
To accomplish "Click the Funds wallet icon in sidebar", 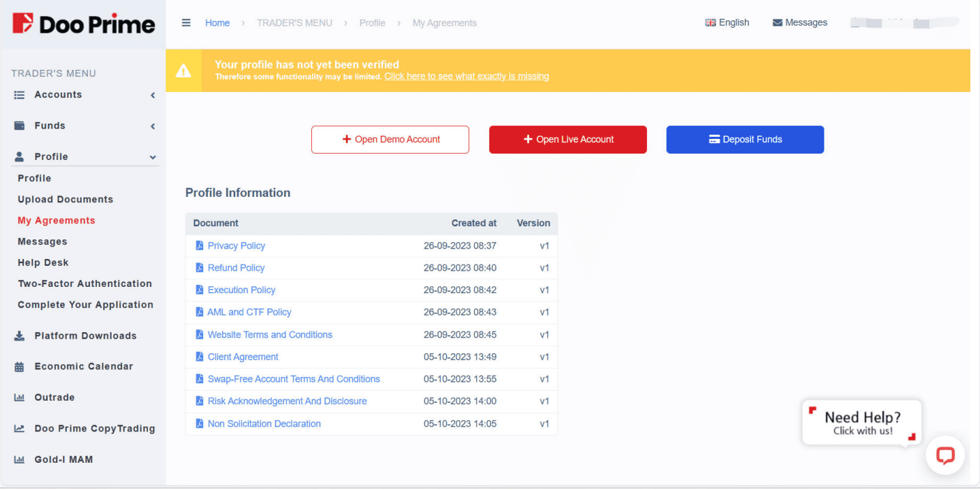I will coord(20,126).
